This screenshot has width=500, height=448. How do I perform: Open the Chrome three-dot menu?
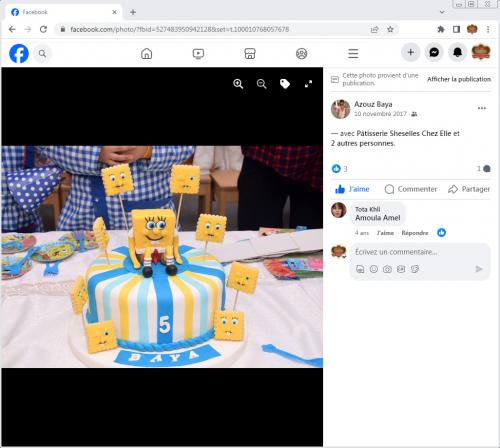(x=488, y=29)
